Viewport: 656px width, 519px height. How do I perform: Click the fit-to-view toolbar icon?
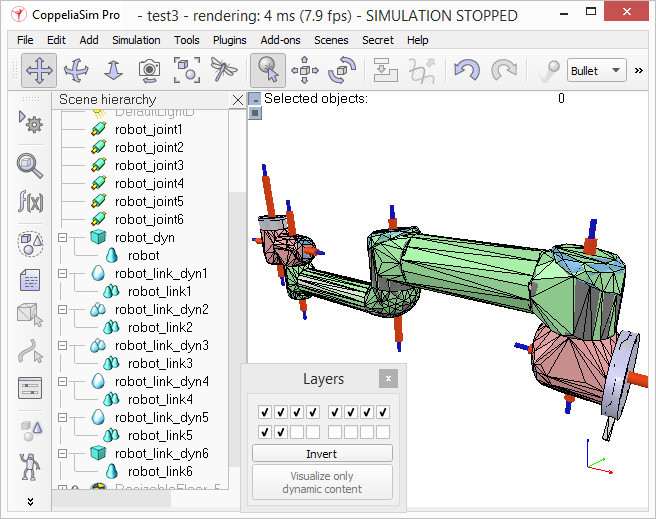187,70
